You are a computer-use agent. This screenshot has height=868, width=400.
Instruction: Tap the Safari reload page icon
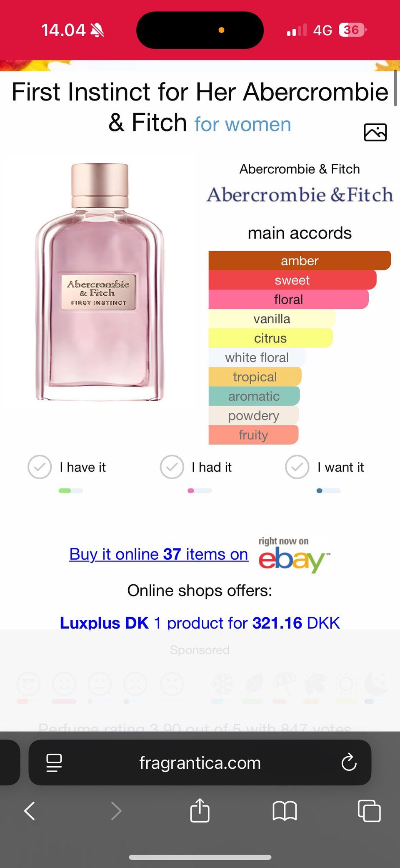(349, 762)
